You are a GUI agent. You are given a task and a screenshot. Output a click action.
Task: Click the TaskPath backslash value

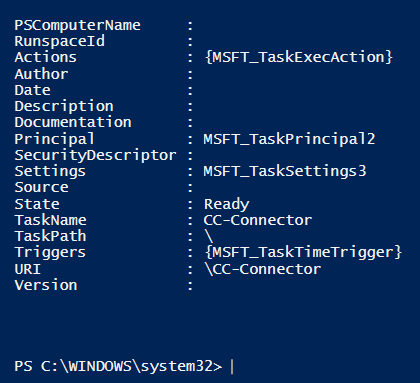(x=209, y=237)
